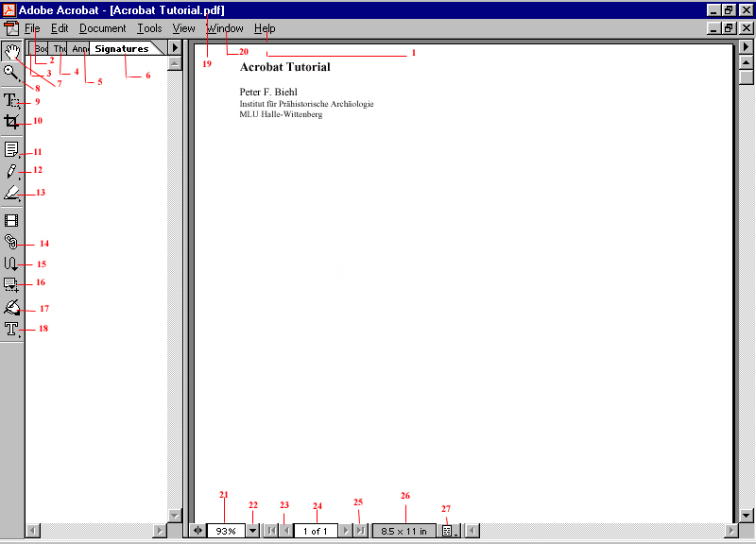
Task: Open the document pane menu arrow
Action: [x=746, y=46]
